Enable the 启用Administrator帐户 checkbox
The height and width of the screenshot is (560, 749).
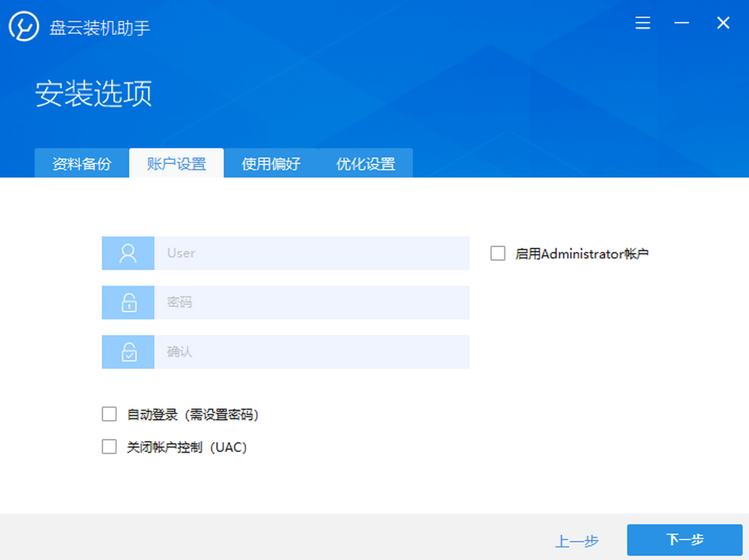[497, 253]
